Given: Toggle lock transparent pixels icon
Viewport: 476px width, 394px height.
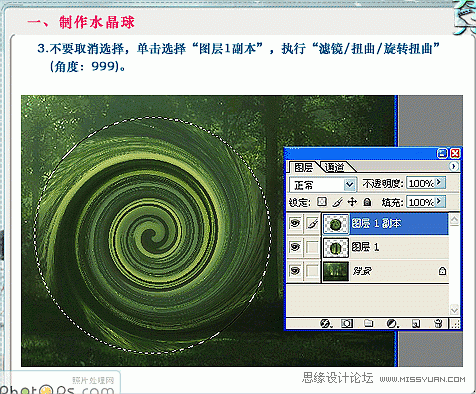Looking at the screenshot, I should click(322, 202).
